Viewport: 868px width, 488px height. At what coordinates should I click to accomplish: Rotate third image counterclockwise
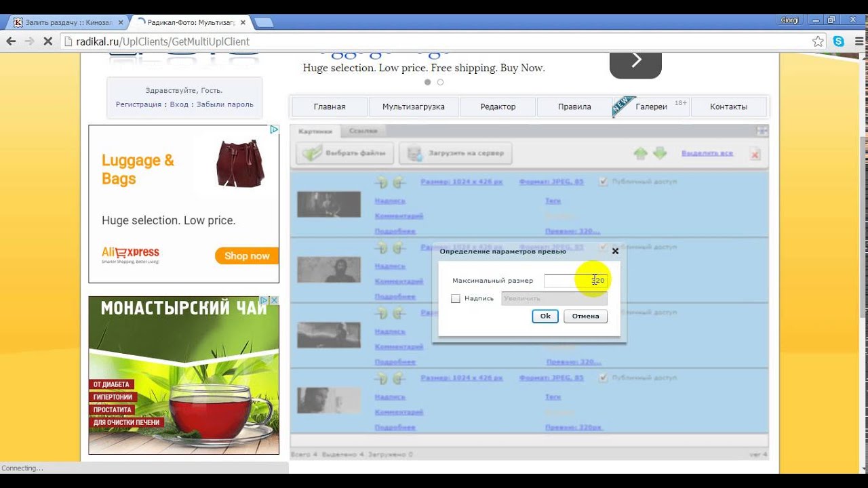tap(382, 312)
